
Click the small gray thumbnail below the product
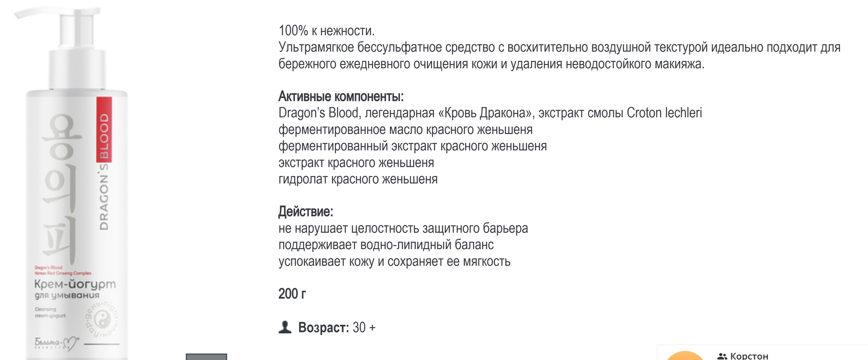pyautogui.click(x=206, y=357)
